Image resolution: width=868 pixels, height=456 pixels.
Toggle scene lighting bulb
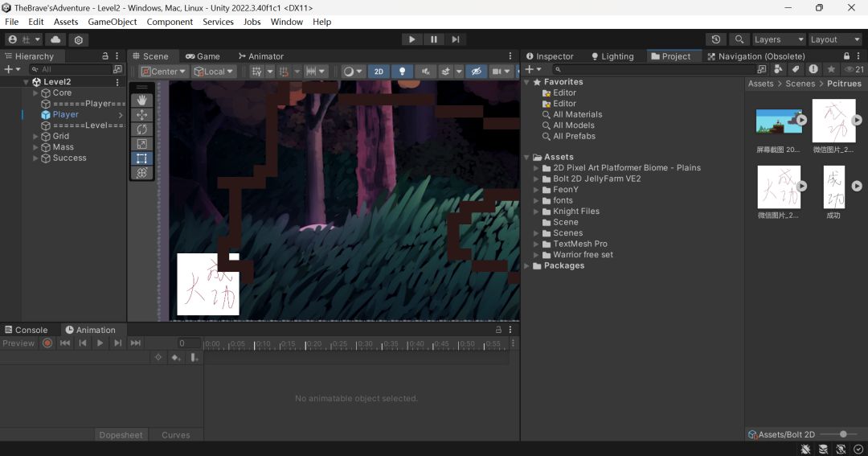click(403, 72)
